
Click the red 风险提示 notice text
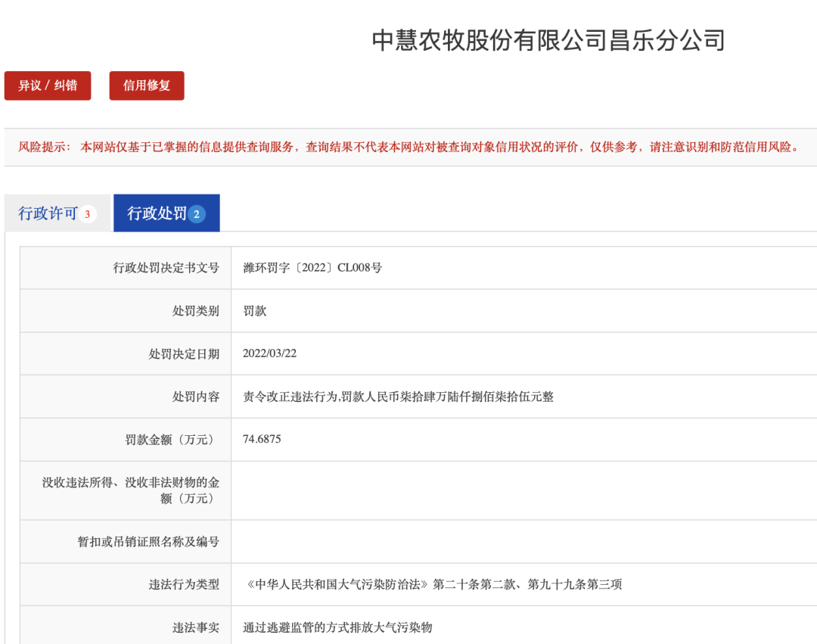[x=409, y=147]
